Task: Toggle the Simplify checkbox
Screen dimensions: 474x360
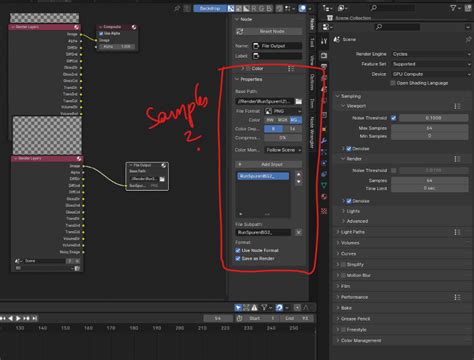Action: 343,264
